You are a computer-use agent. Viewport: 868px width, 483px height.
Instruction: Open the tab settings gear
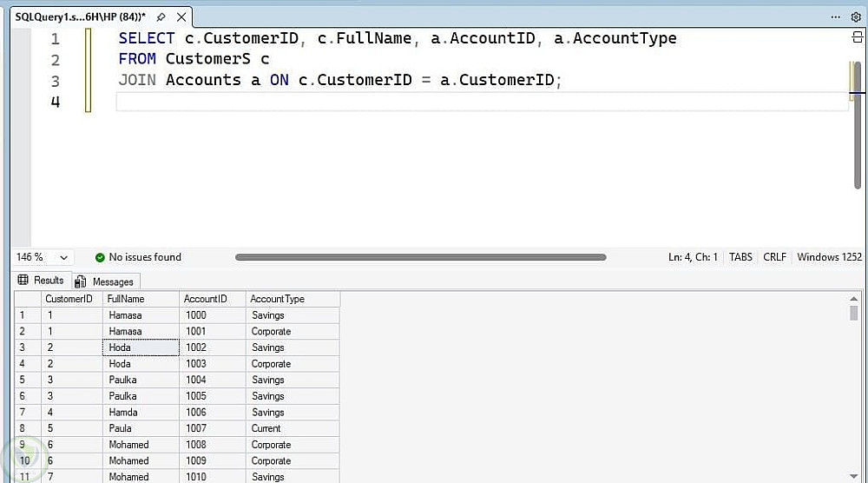pos(855,17)
